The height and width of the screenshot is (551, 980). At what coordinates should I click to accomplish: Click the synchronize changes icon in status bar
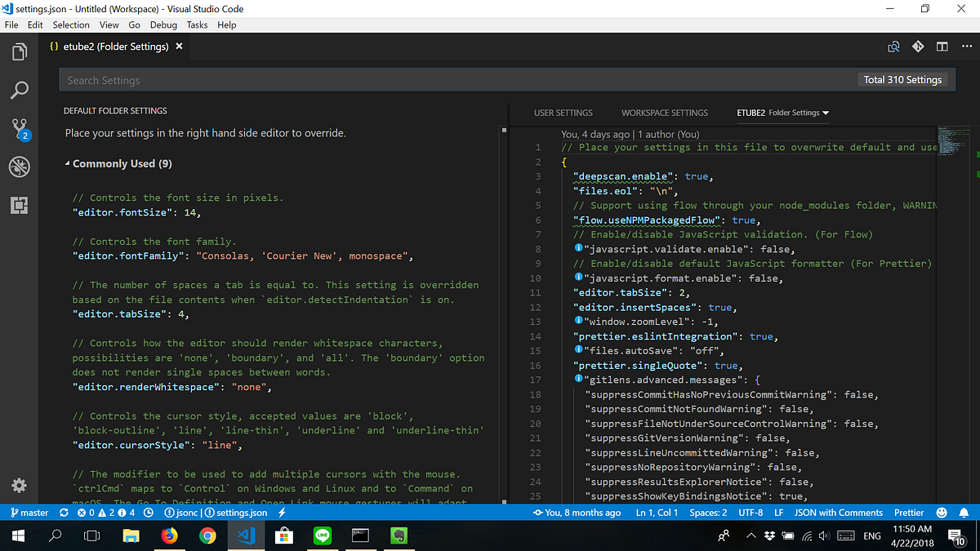[64, 513]
